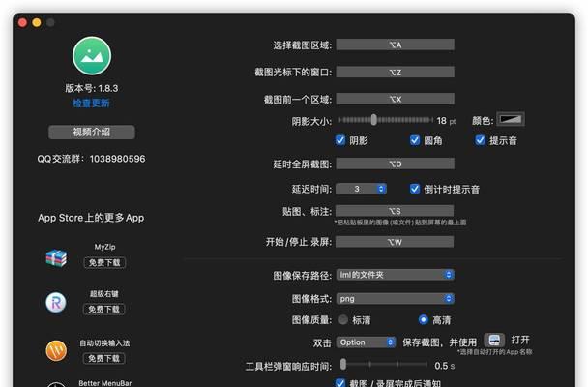Screen dimensions: 588x387
Task: Click the App Store 上的更多 App heading
Action: pyautogui.click(x=91, y=218)
